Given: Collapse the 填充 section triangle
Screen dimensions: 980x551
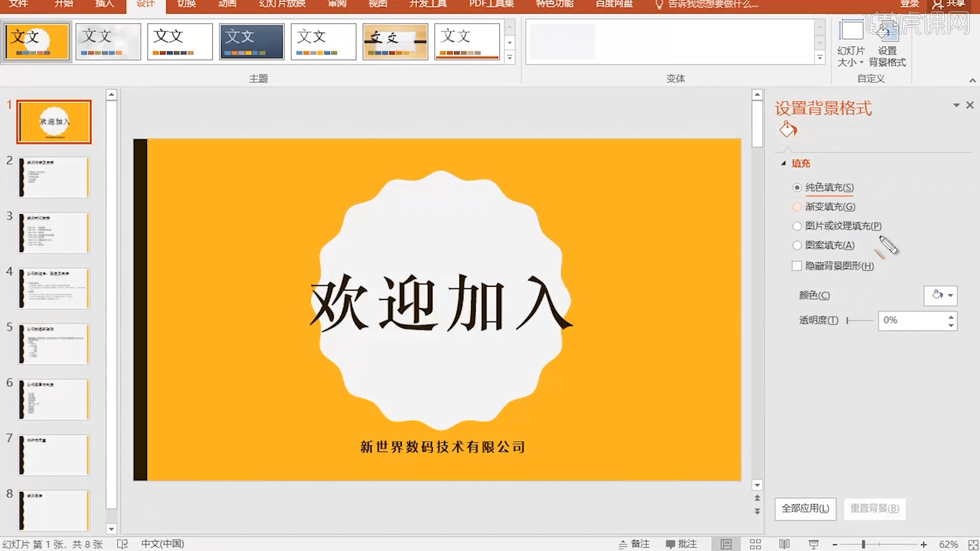Looking at the screenshot, I should coord(783,163).
